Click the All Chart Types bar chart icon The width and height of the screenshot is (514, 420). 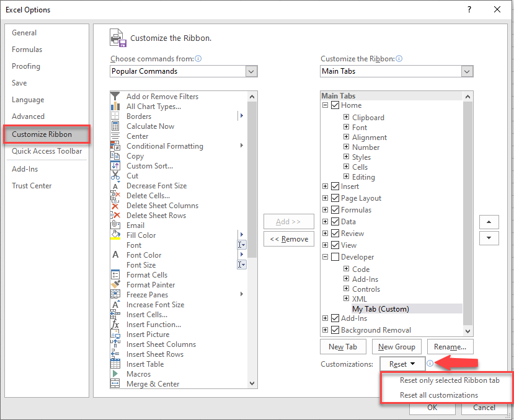point(115,106)
